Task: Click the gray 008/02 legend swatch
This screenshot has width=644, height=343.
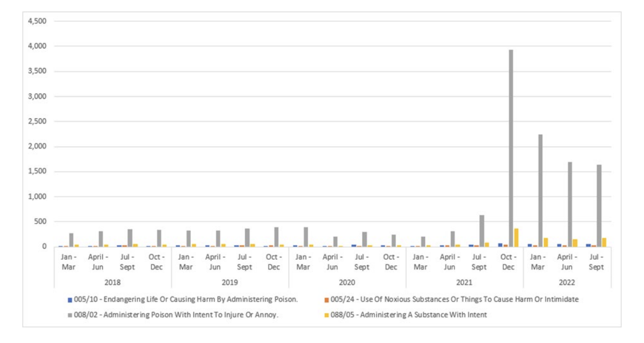Action: (x=70, y=315)
